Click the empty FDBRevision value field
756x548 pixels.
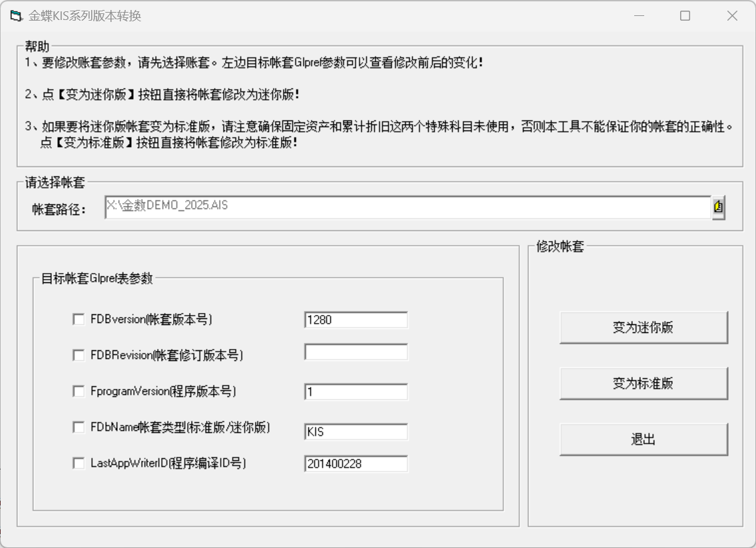point(356,352)
